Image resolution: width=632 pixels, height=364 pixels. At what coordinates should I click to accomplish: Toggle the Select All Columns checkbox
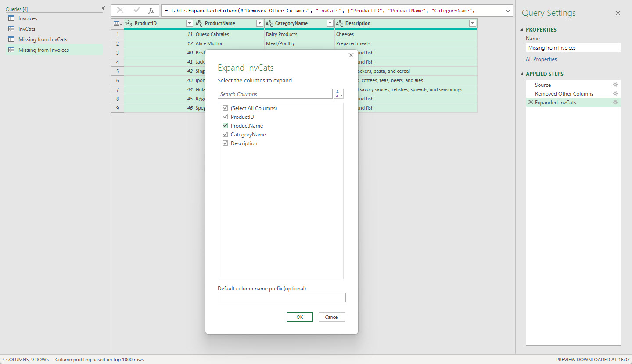(x=225, y=108)
